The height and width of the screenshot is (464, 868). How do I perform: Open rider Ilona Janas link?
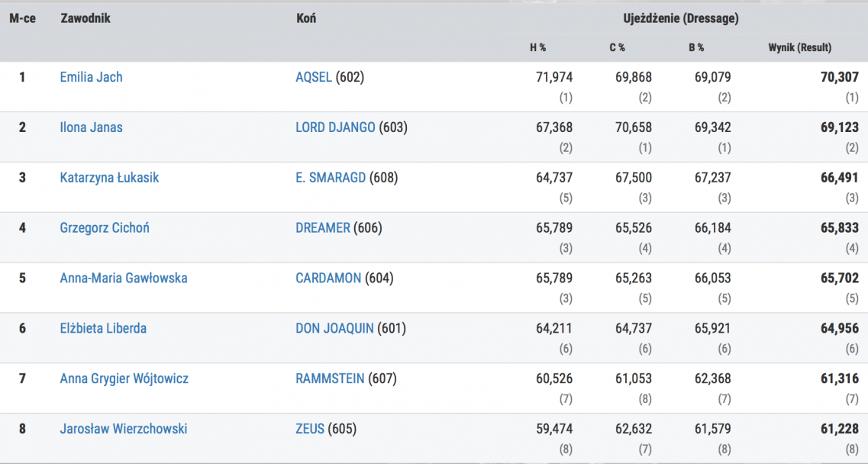[91, 127]
